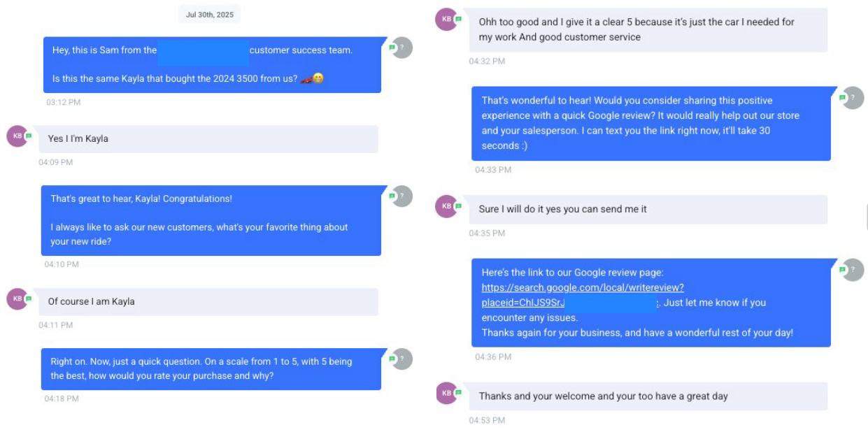The image size is (868, 432).
Task: Click the 04:53 PM timestamp
Action: [487, 420]
